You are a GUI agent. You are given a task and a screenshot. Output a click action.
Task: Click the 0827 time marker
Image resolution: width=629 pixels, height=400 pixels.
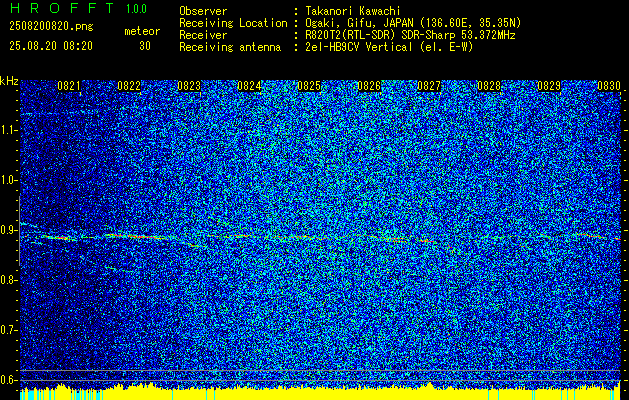(429, 86)
